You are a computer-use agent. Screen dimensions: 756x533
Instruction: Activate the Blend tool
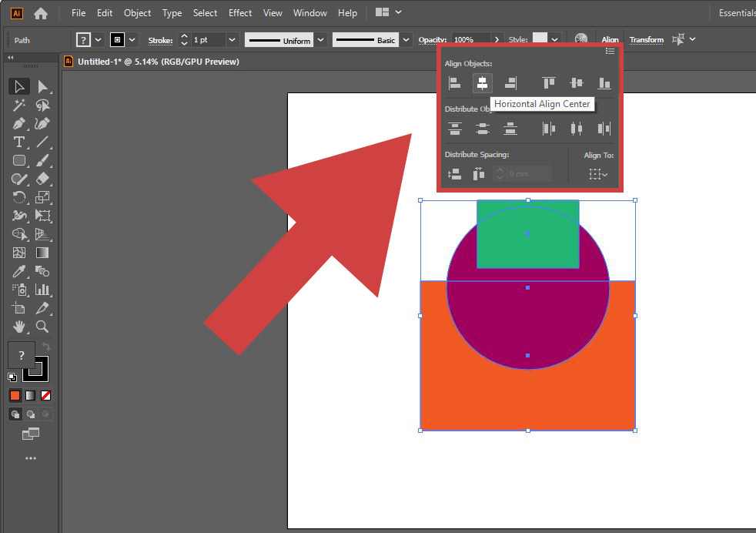(x=42, y=271)
